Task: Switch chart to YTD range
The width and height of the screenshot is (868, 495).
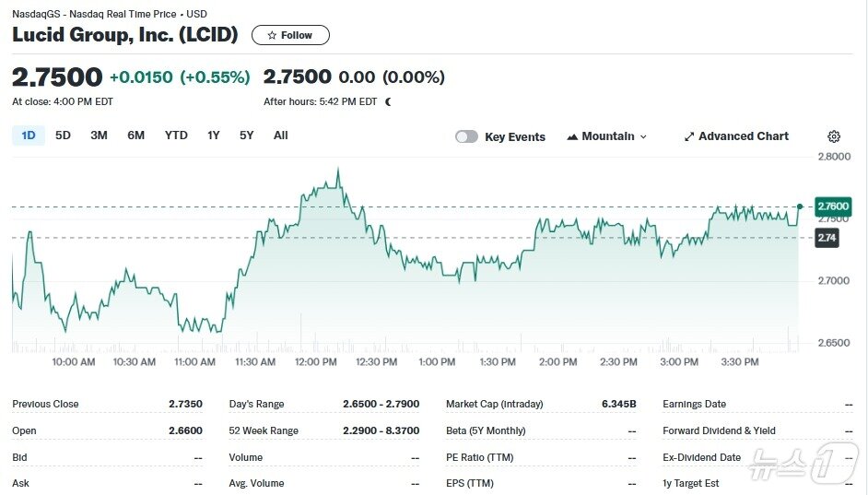Action: tap(176, 136)
